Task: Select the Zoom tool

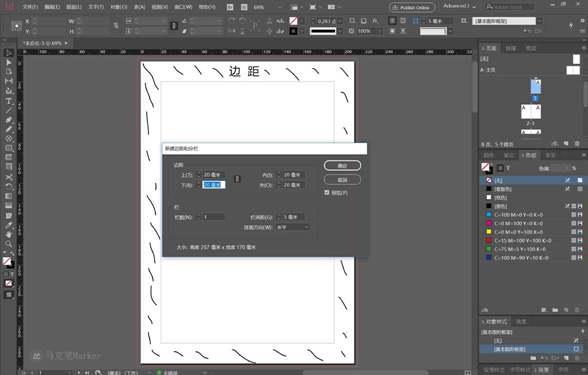Action: (8, 244)
